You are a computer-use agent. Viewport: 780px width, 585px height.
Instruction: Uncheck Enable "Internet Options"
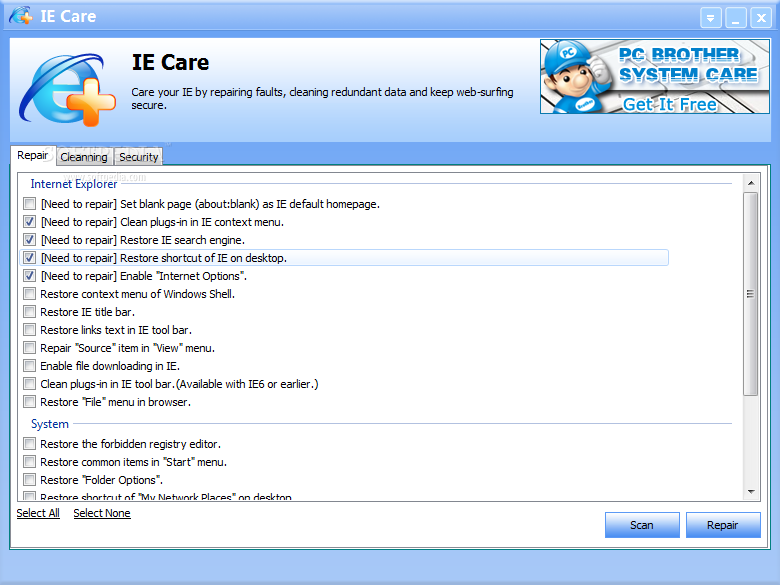[x=29, y=276]
